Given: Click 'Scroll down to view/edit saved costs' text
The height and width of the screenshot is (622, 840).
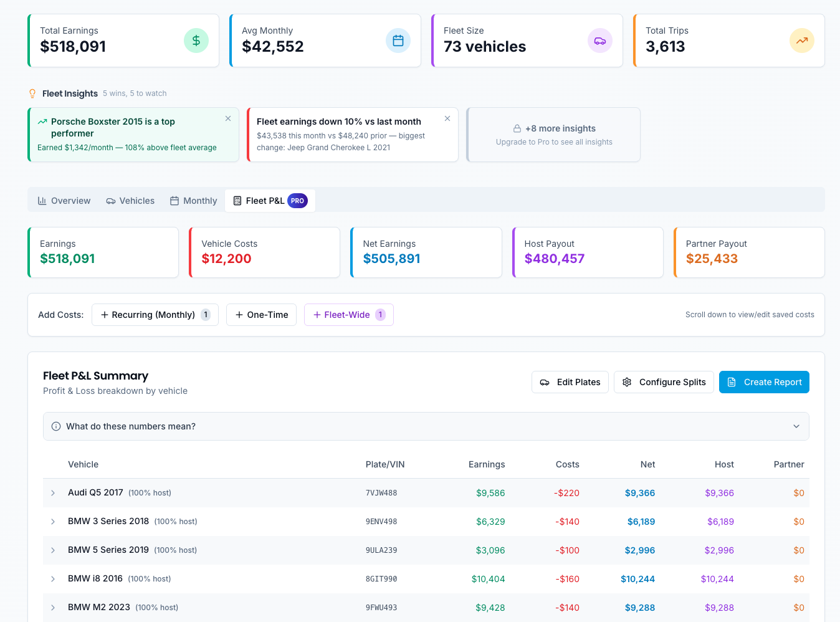Looking at the screenshot, I should pos(750,315).
